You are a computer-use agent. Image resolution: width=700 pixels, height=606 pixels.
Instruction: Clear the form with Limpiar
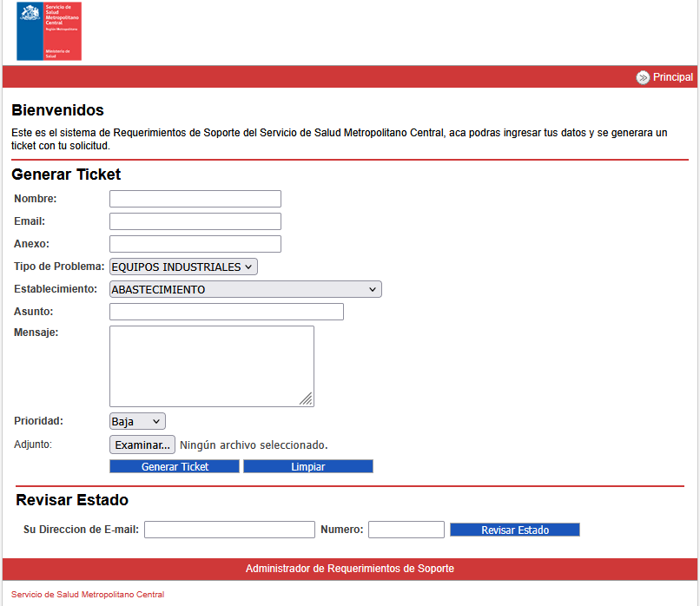[x=307, y=466]
